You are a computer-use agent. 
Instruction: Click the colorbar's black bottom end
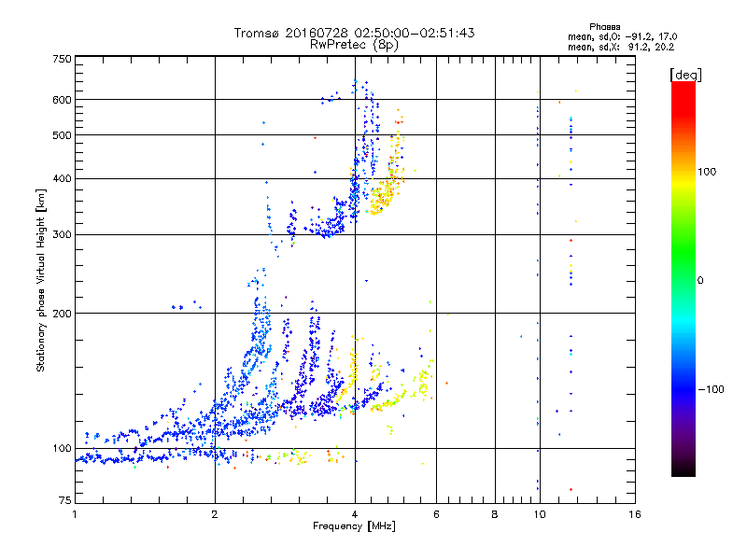pos(684,470)
